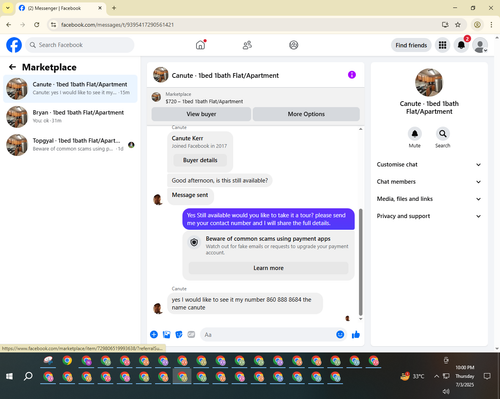Open more actions plus icon in composer
The image size is (500, 399).
pyautogui.click(x=154, y=334)
